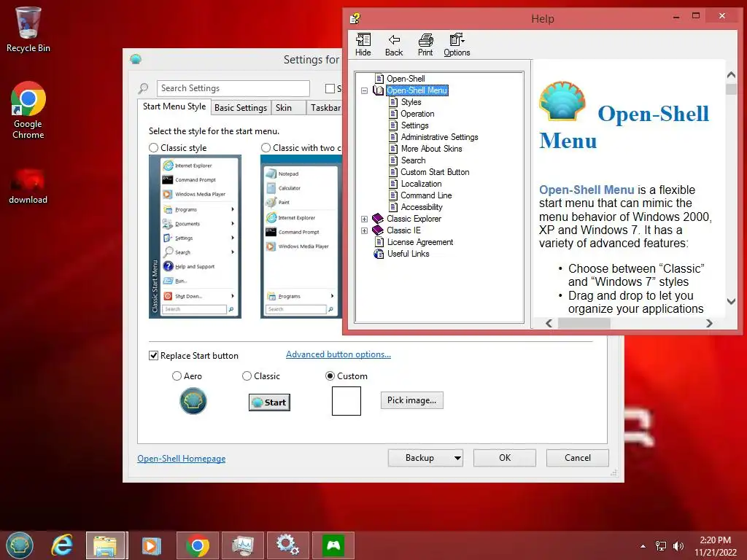Tick the checkbox next to Search Settings
Image resolution: width=747 pixels, height=560 pixels.
point(330,88)
